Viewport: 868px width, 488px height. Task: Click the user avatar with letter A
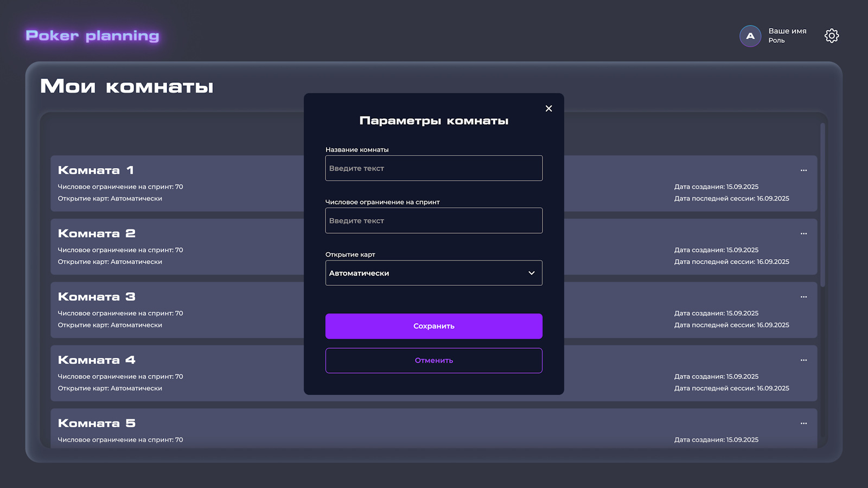(x=750, y=36)
